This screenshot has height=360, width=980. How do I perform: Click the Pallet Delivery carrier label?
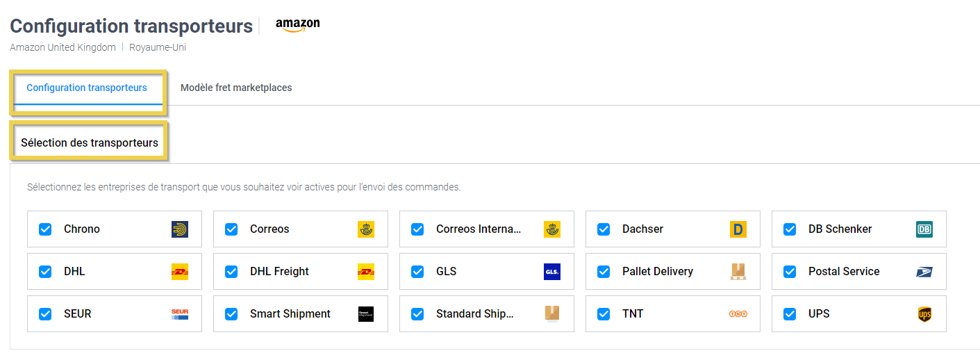pos(658,272)
